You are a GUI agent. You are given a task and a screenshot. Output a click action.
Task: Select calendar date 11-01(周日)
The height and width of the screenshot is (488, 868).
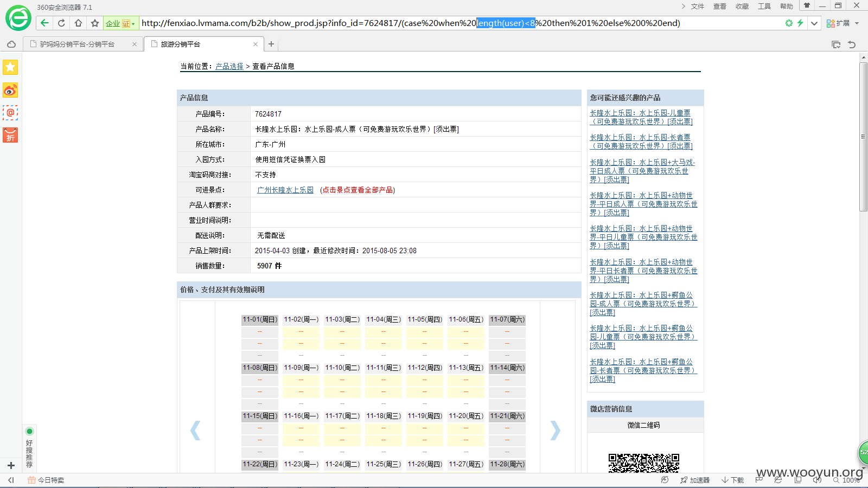[x=260, y=319]
